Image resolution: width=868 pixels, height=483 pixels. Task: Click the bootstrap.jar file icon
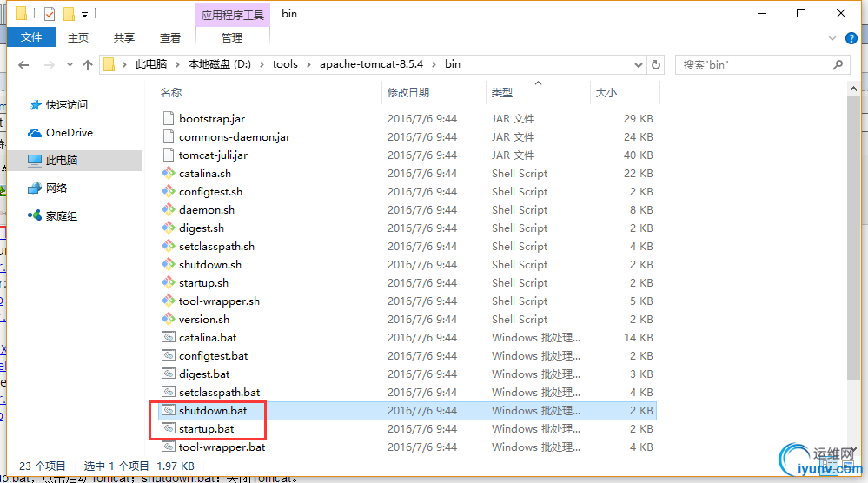[x=169, y=118]
